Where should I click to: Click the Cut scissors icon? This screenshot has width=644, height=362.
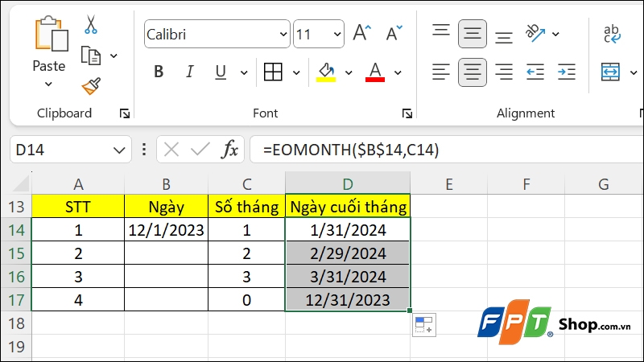point(91,24)
